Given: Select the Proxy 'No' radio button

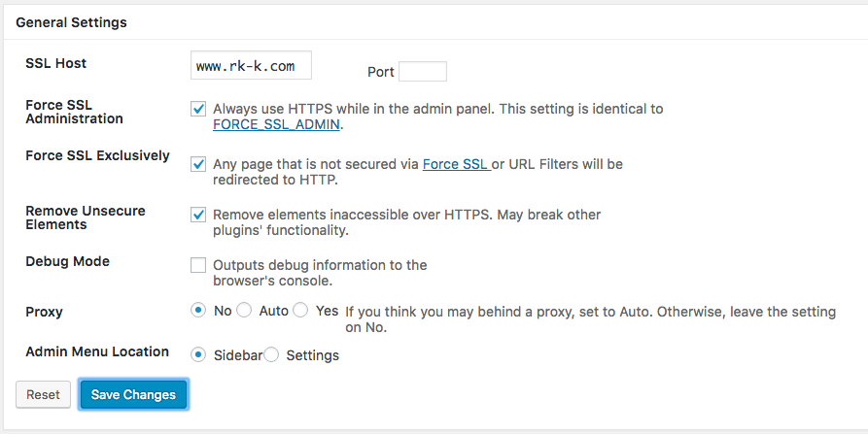Looking at the screenshot, I should pyautogui.click(x=198, y=310).
